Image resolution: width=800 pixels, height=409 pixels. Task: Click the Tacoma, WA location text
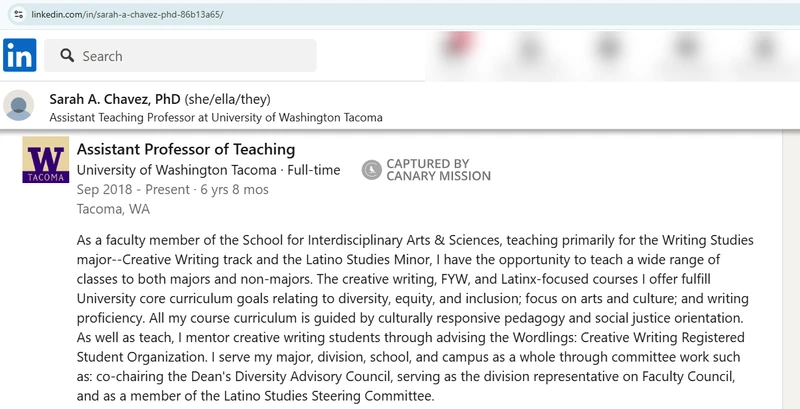(x=113, y=209)
